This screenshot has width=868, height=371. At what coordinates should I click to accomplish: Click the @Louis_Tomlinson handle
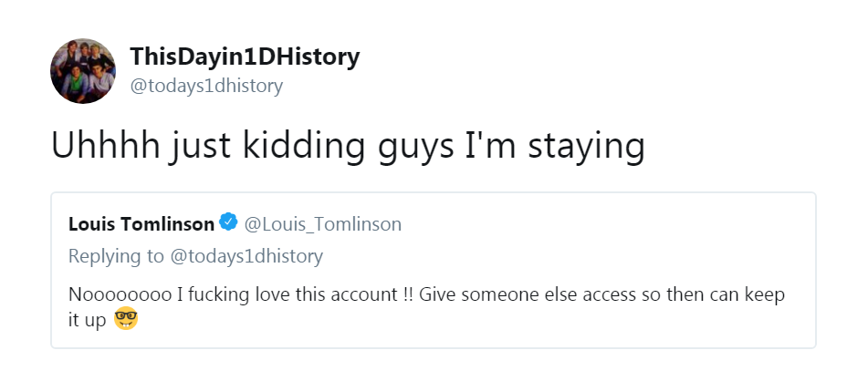coord(323,223)
